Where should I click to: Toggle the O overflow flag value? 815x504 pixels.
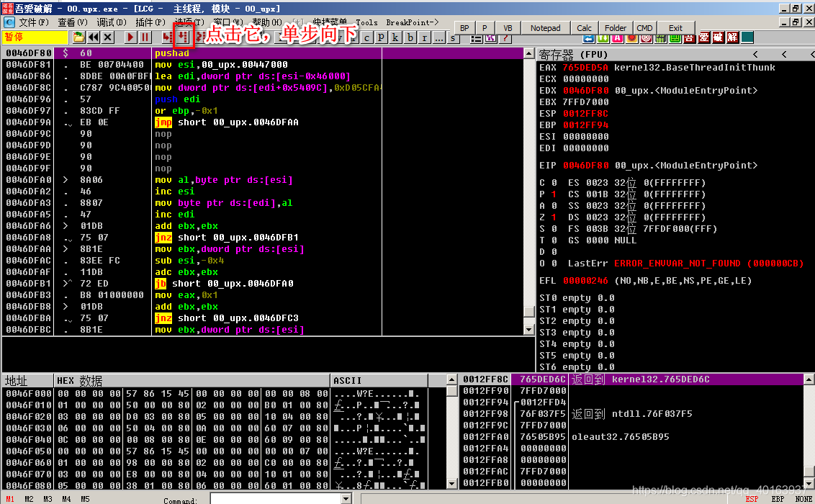pyautogui.click(x=554, y=264)
